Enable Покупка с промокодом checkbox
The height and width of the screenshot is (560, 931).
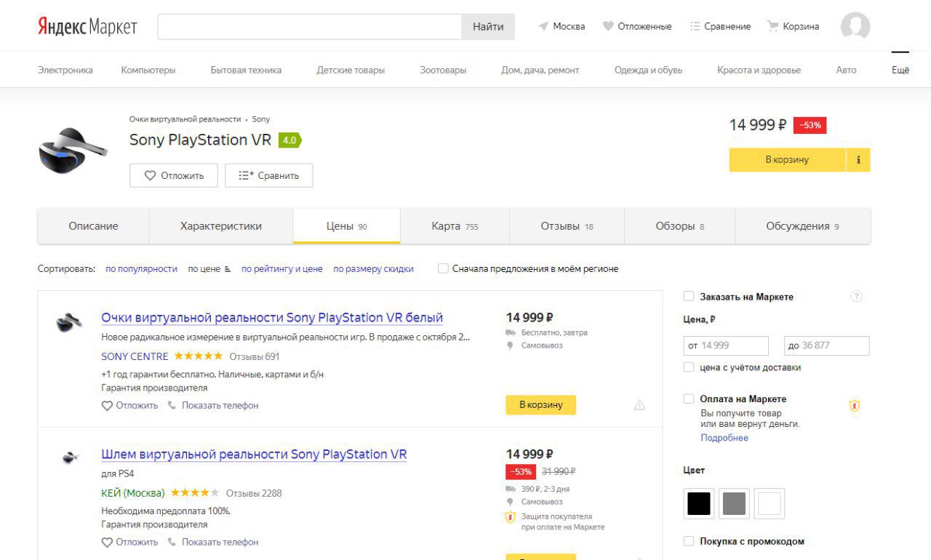pyautogui.click(x=689, y=541)
